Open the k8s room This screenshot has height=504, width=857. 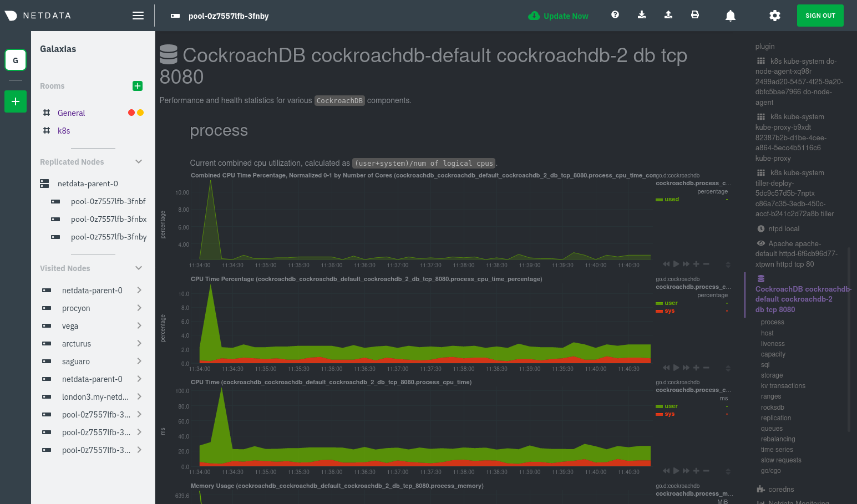tap(64, 130)
